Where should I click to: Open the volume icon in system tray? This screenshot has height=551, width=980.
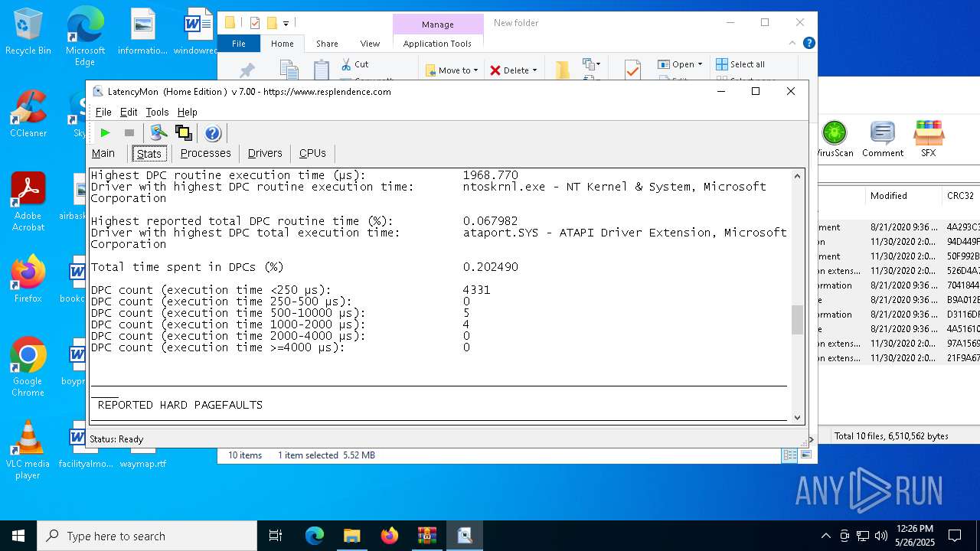point(881,536)
